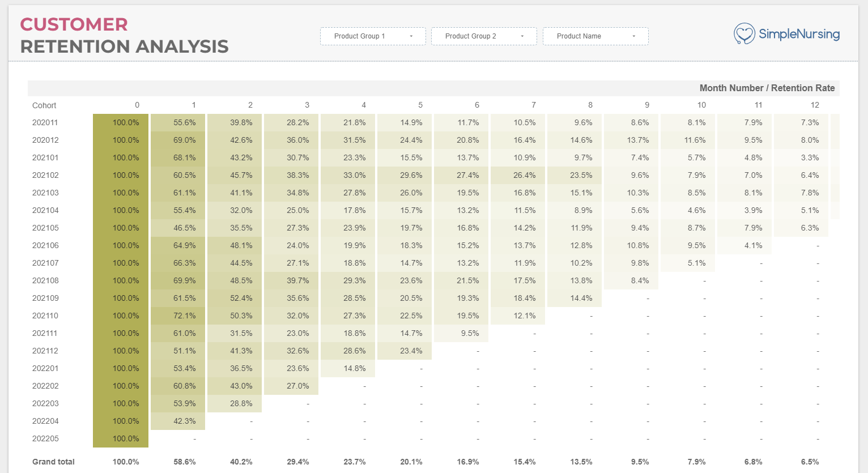The width and height of the screenshot is (868, 473).
Task: Select the 202205 cohort row label
Action: click(x=45, y=438)
